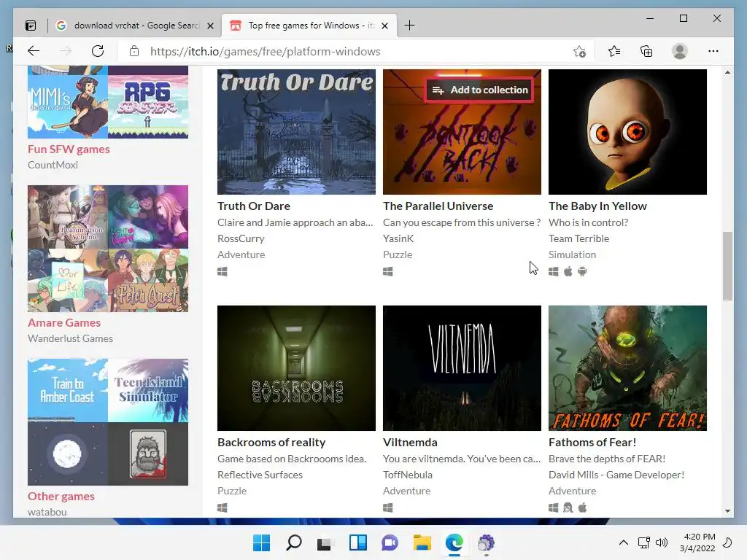
Task: Add this page to favorites star icon
Action: (579, 52)
